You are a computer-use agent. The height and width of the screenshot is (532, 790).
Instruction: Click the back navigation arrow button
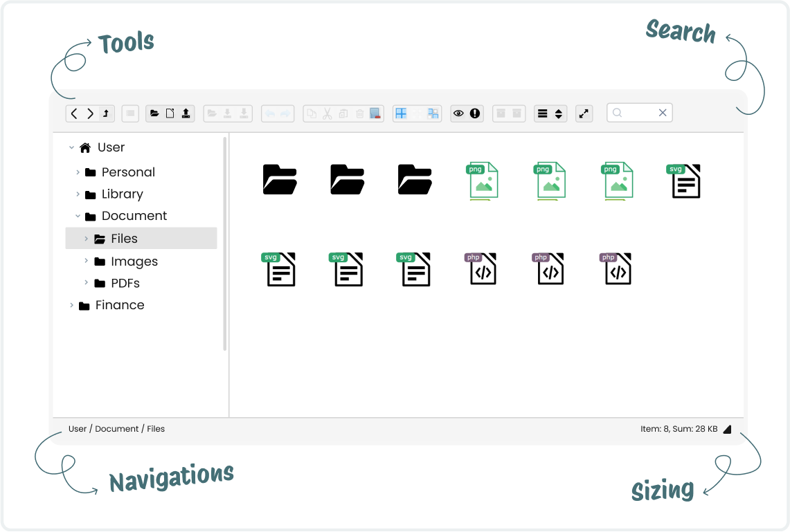75,113
